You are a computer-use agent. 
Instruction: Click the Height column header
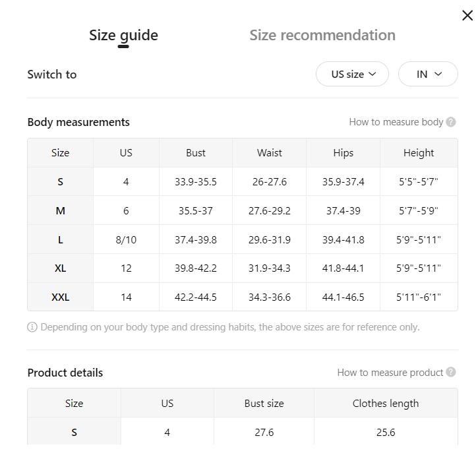click(419, 153)
